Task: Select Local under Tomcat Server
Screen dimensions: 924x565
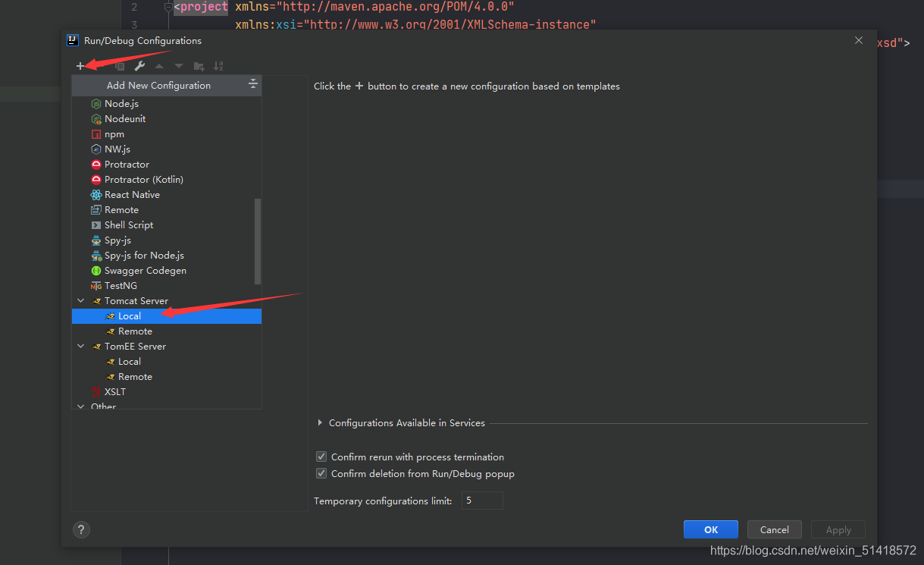Action: click(167, 316)
